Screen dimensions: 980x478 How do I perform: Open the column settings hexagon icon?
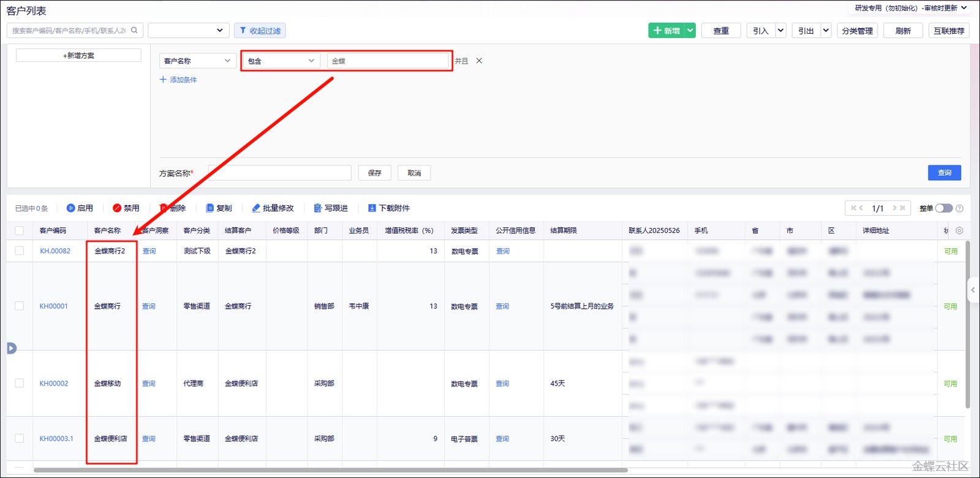point(959,230)
